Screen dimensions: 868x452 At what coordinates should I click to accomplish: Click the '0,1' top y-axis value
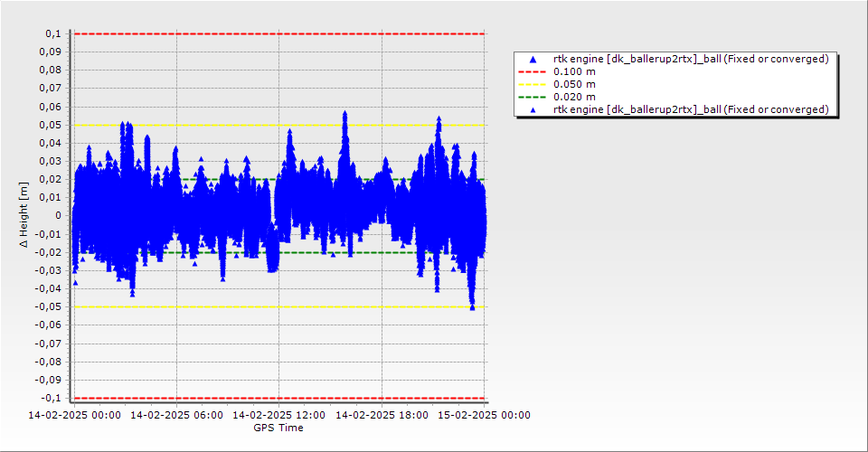pos(53,33)
